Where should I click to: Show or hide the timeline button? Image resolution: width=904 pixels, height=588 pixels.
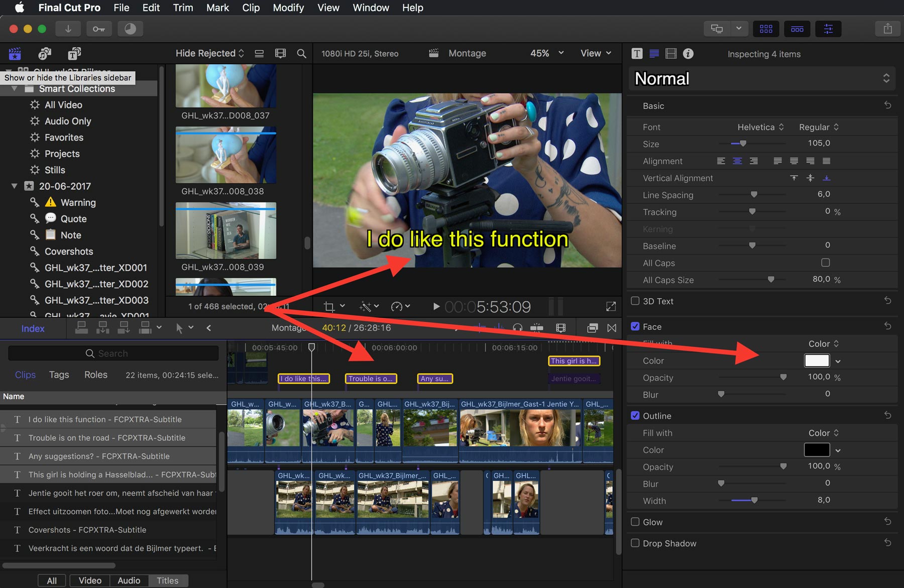coord(797,29)
